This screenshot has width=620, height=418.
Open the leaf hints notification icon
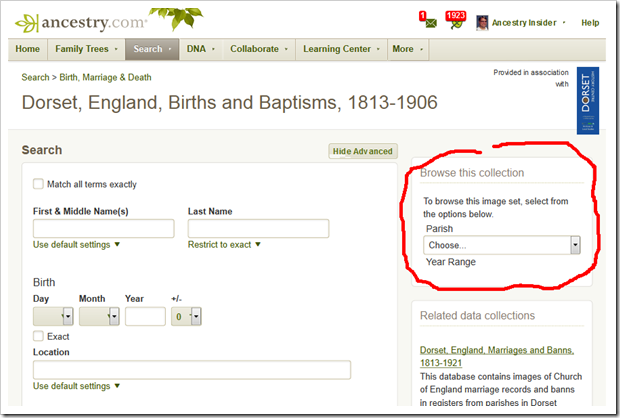[455, 23]
